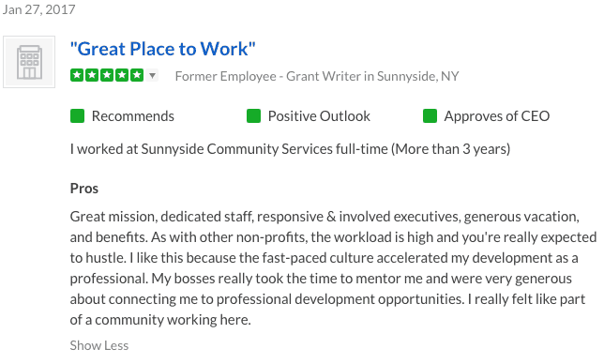
Task: Select the Approves of CEO label text
Action: coord(497,116)
